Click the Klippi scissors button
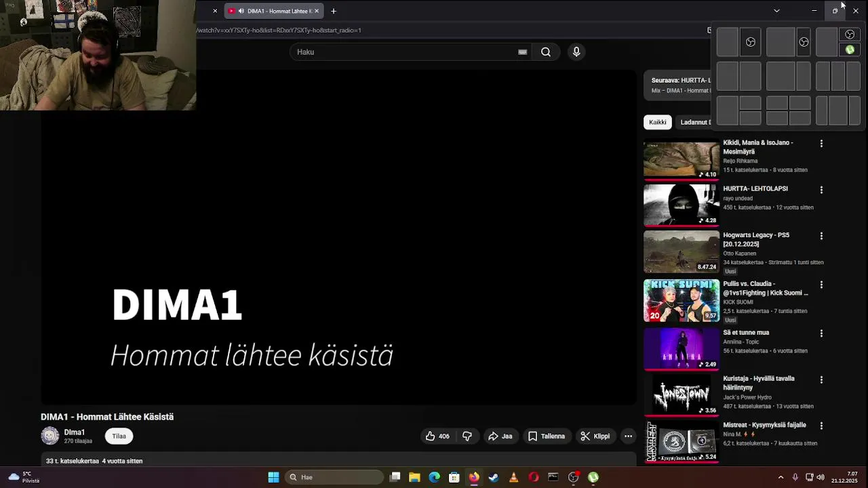Screen dimensions: 868x488 pos(595,436)
